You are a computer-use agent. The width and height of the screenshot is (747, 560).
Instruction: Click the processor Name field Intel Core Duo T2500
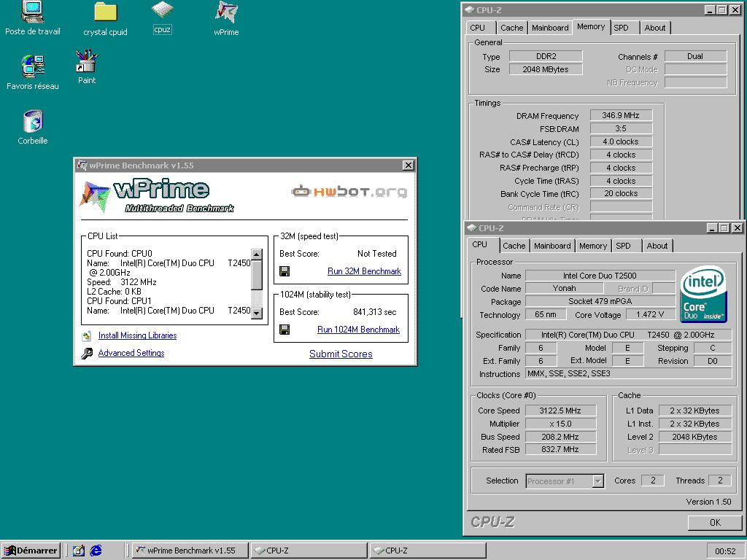coord(600,276)
